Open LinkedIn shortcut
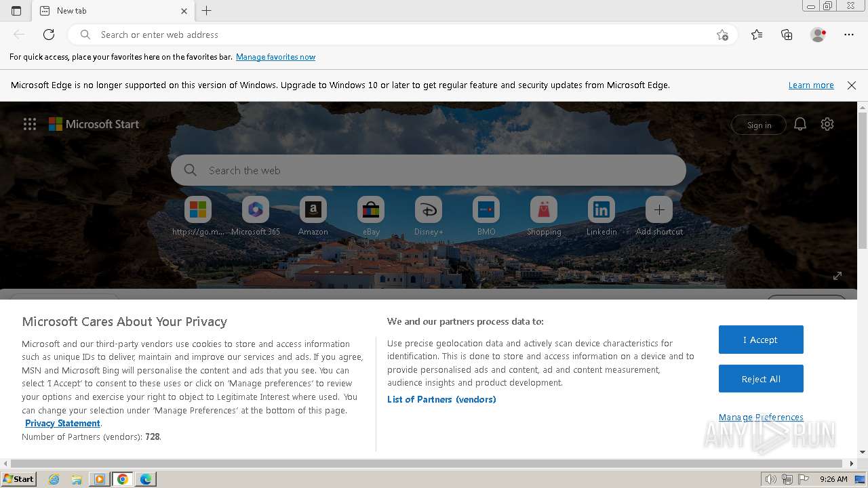Viewport: 868px width, 488px height. (601, 216)
